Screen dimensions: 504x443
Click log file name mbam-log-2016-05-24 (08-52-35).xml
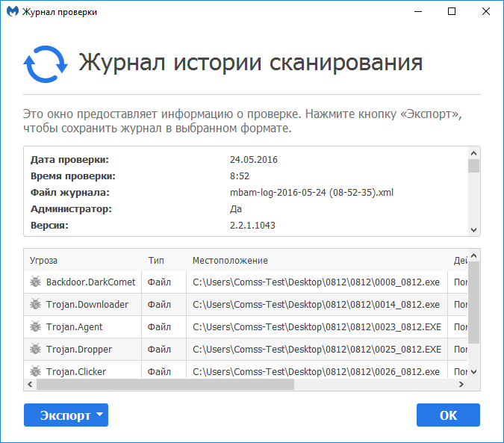(x=311, y=192)
